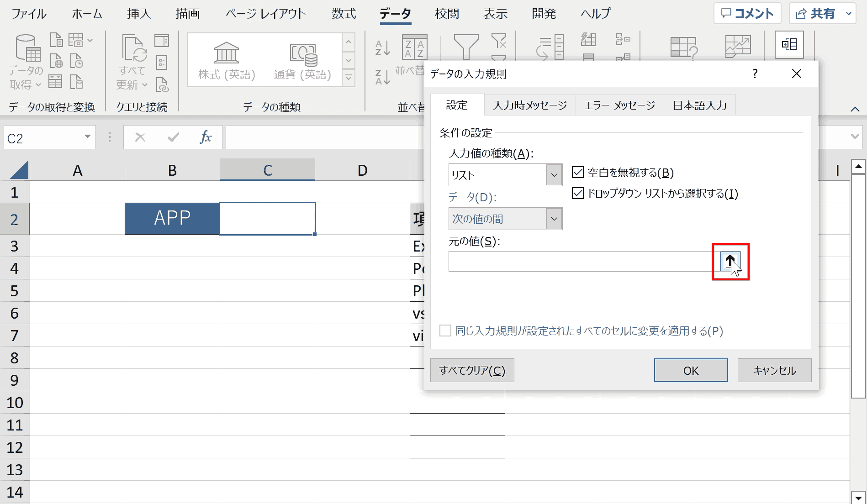Click the すべてクリア button
This screenshot has height=504, width=867.
coord(472,370)
